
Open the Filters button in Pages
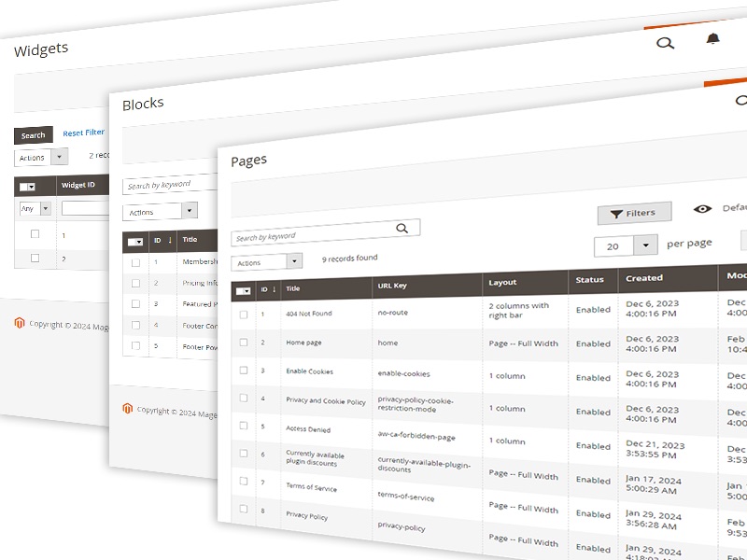coord(634,214)
